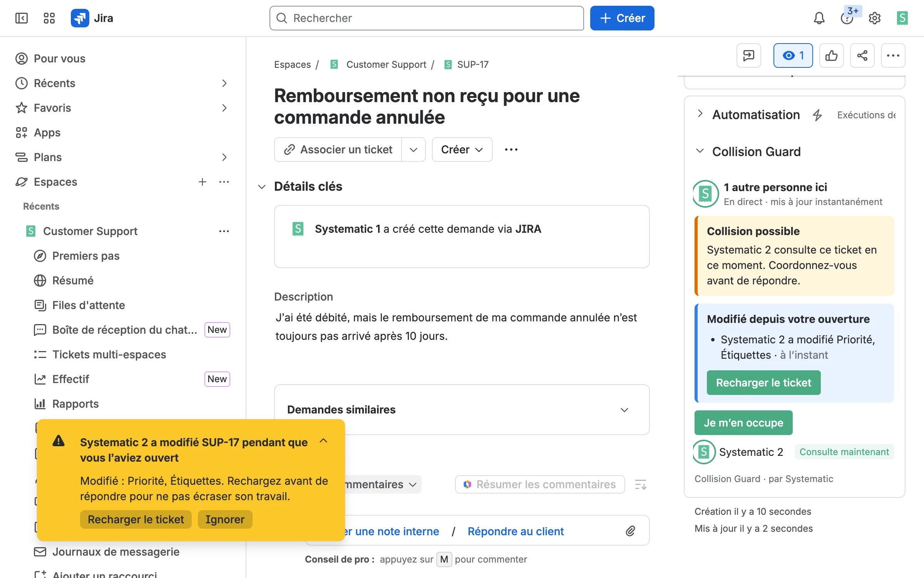Open the ticket actions three-dot menu top right
This screenshot has height=578, width=924.
(x=893, y=55)
